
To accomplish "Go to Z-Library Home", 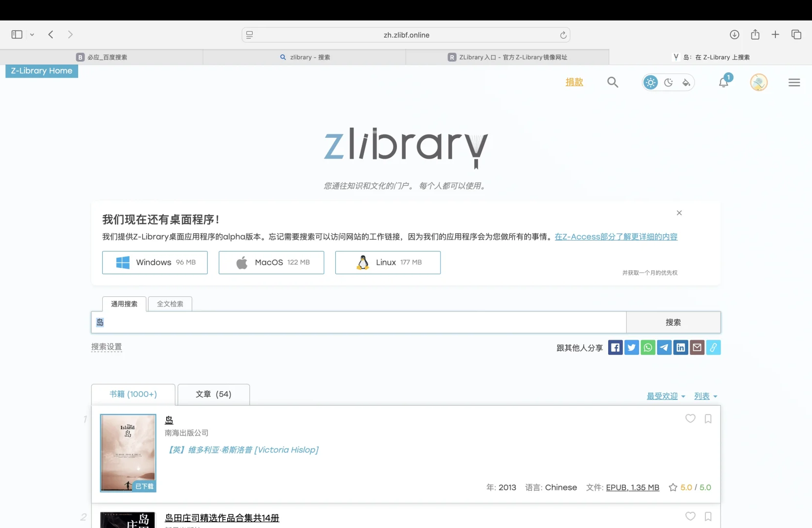I will (42, 71).
